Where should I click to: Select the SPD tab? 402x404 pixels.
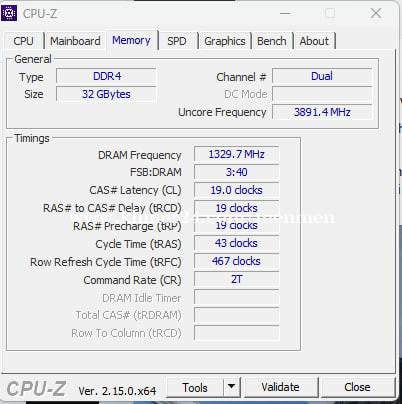coord(177,41)
